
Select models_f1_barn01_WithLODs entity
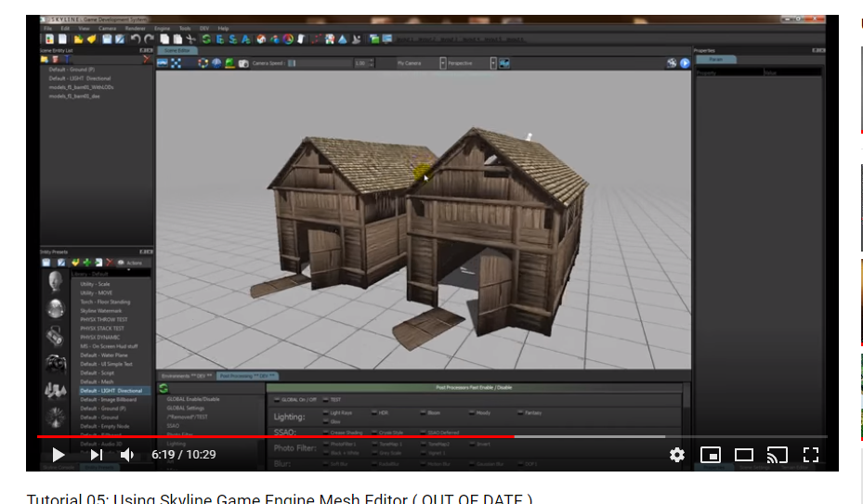tap(81, 87)
